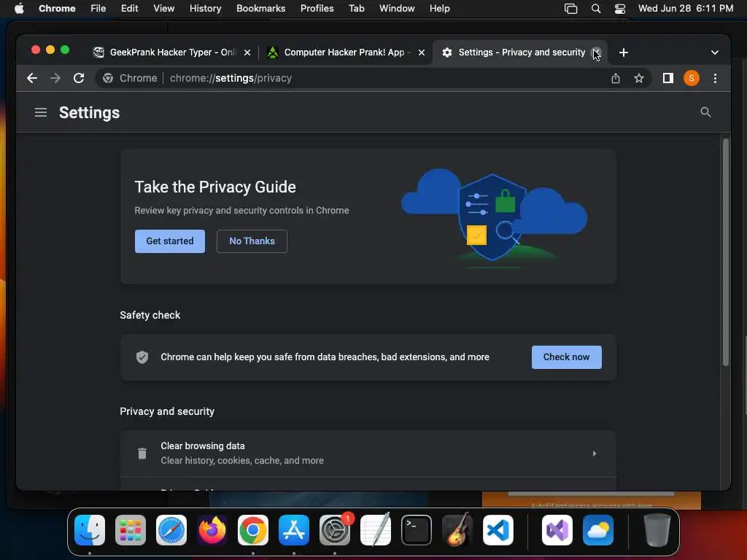Screen dimensions: 747x560
Task: Open System Preferences in the dock
Action: click(x=335, y=530)
